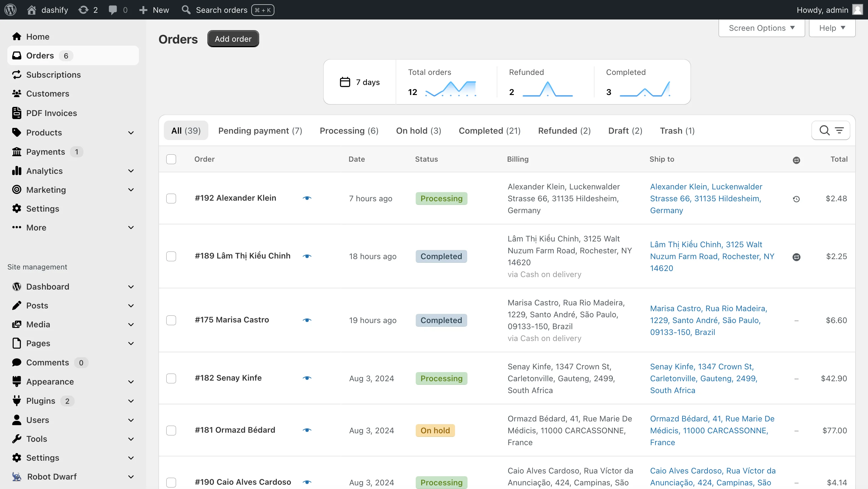Viewport: 868px width, 489px height.
Task: Switch to Completed (21) tab
Action: click(489, 131)
